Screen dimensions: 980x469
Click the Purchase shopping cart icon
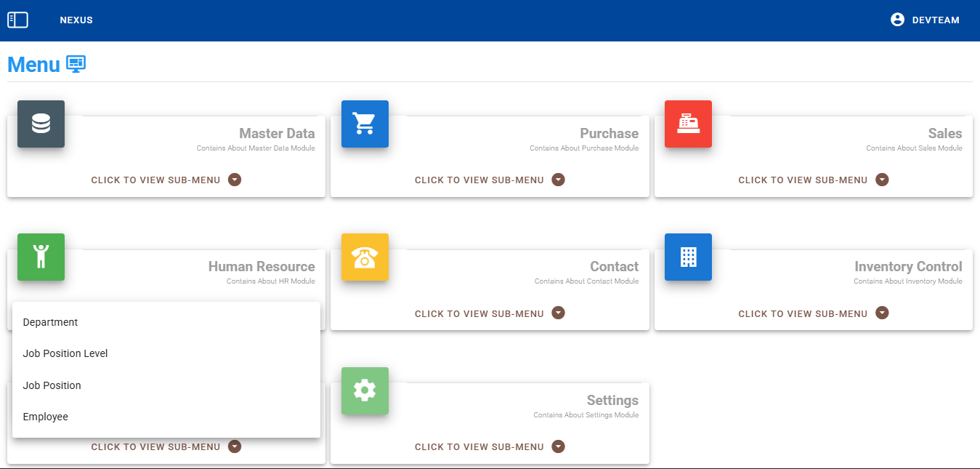365,124
